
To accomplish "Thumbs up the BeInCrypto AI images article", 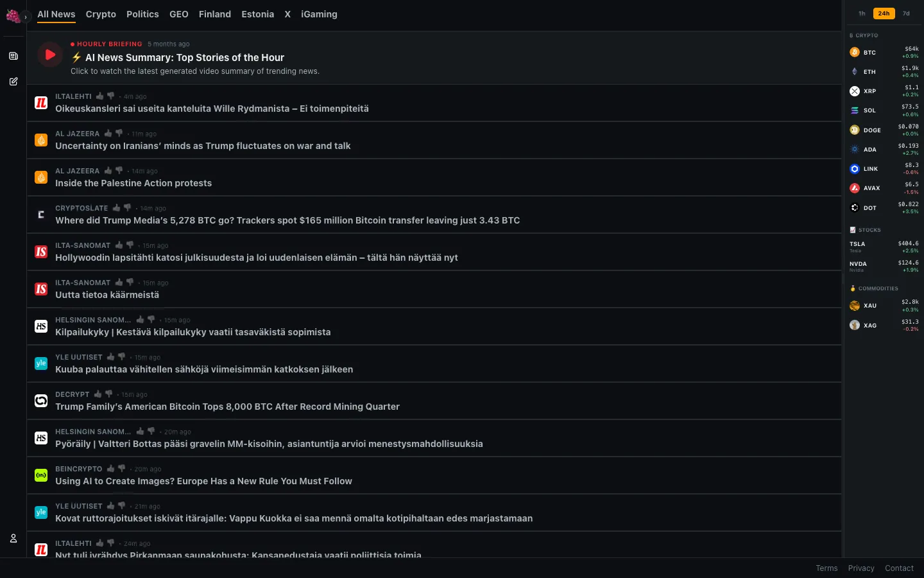I will tap(110, 468).
